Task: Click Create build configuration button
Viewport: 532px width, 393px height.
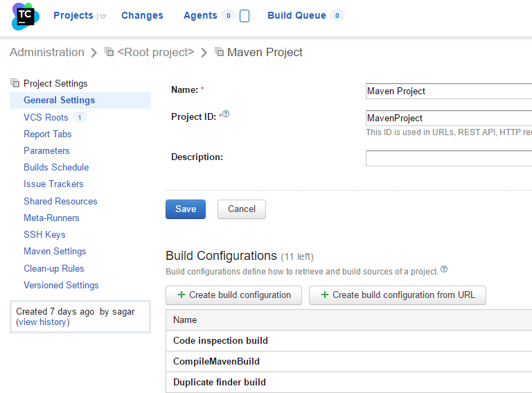Action: (x=233, y=295)
